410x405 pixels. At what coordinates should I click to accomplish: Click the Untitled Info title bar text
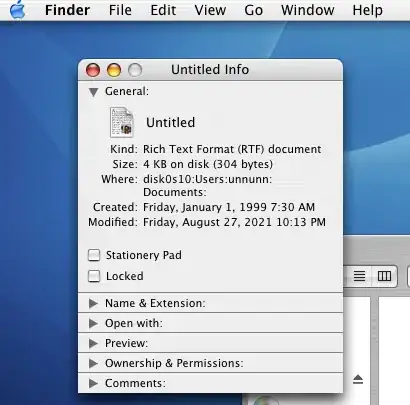[x=210, y=70]
